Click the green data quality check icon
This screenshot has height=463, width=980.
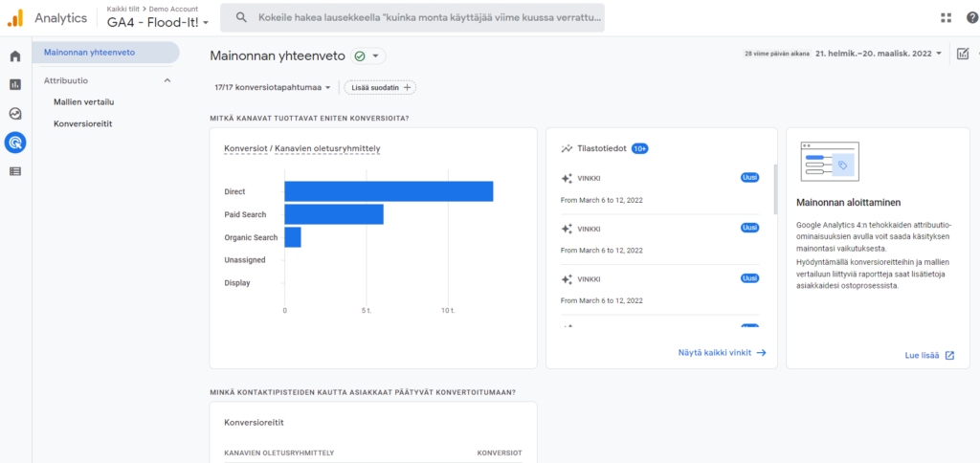[360, 56]
